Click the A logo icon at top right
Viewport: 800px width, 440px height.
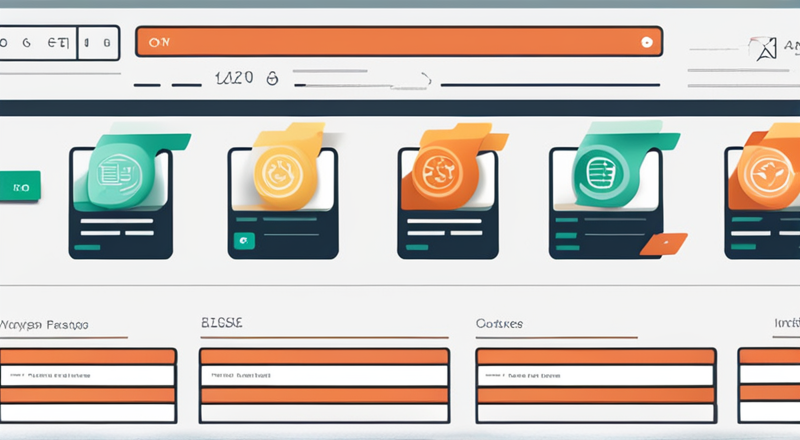click(766, 50)
